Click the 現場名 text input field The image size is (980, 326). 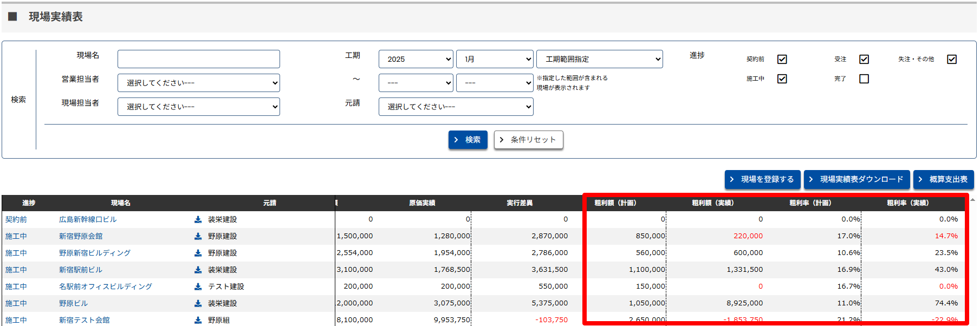(198, 59)
